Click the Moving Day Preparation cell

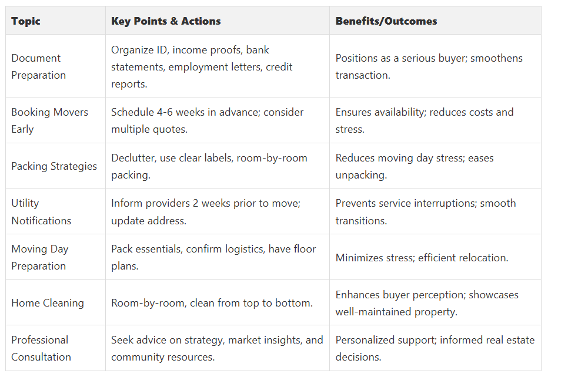[40, 257]
